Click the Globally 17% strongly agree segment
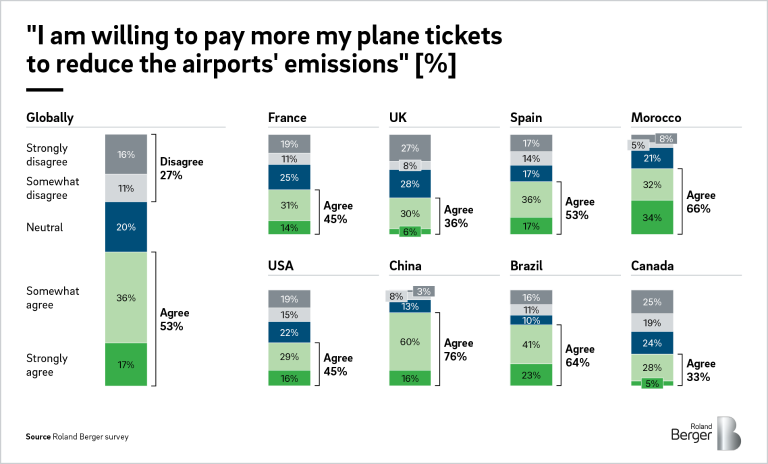 pyautogui.click(x=126, y=364)
